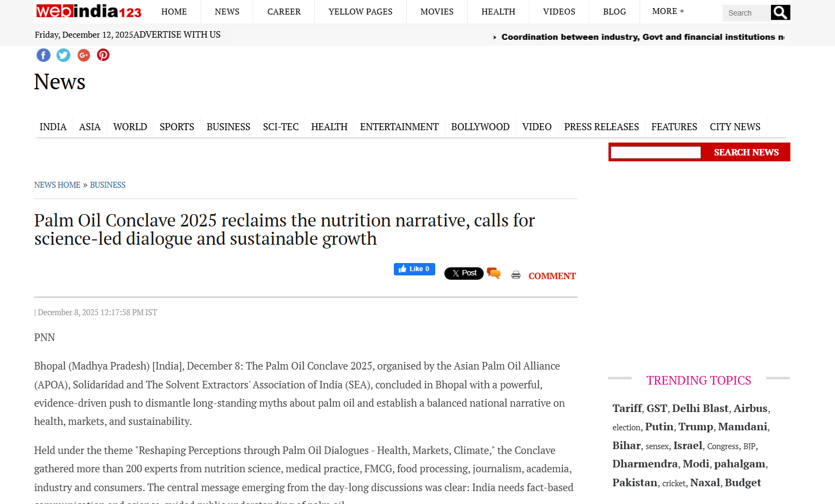Viewport: 835px width, 504px height.
Task: Open the webindia123 logo
Action: point(89,11)
